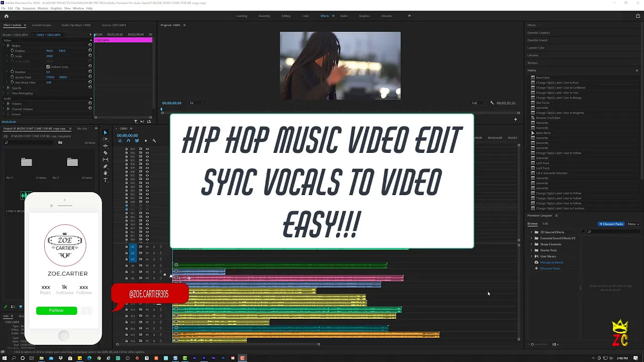Select the Pen tool
This screenshot has width=644, height=362.
[x=105, y=166]
